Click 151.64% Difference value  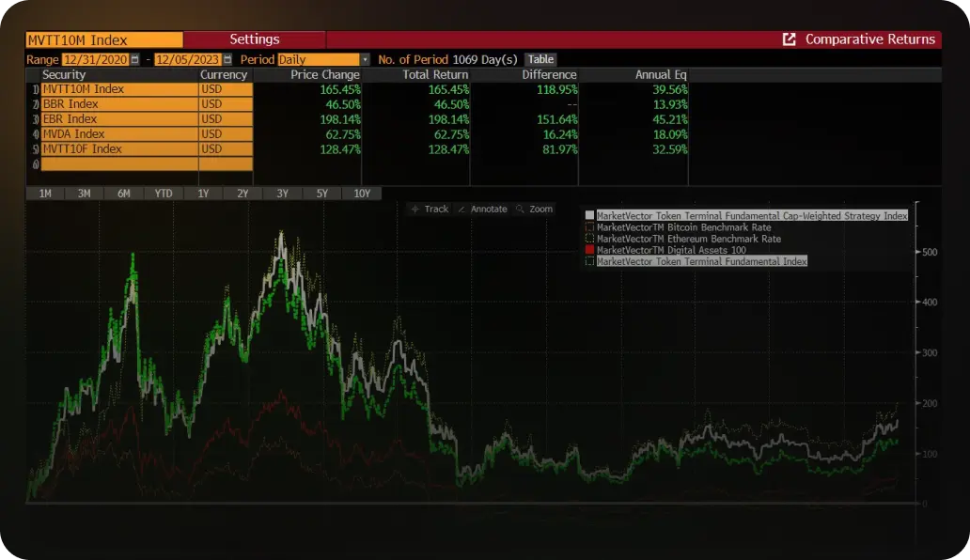coord(556,119)
